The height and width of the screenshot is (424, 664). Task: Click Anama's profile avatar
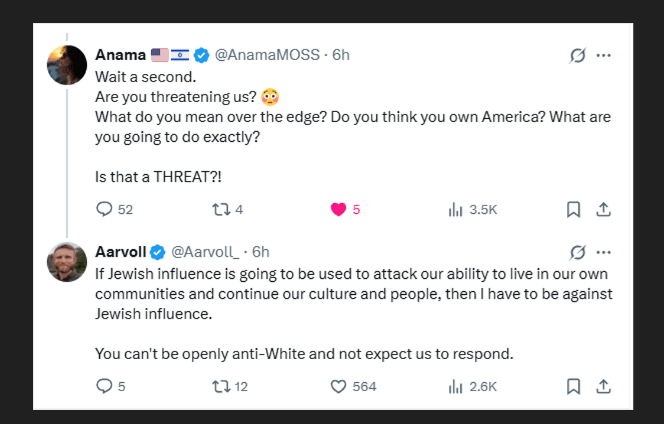coord(67,65)
